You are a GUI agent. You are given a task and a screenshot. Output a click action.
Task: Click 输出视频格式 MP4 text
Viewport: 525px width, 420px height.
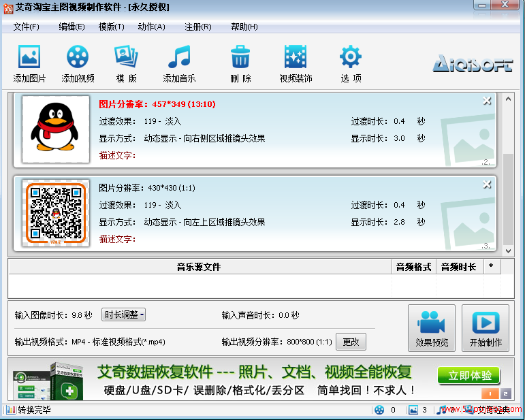click(90, 342)
